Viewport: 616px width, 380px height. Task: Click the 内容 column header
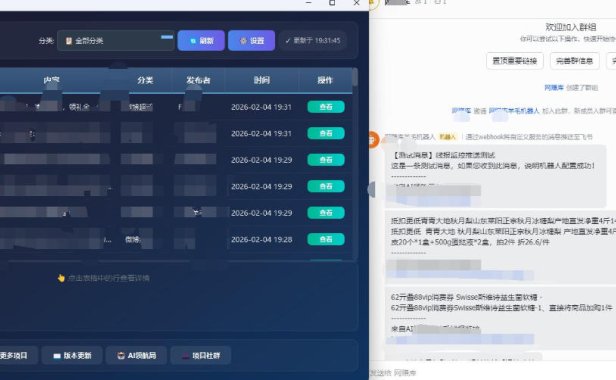[x=51, y=80]
